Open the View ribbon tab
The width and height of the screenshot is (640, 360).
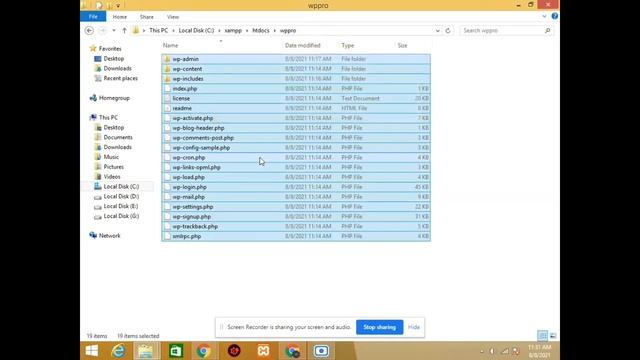[173, 17]
